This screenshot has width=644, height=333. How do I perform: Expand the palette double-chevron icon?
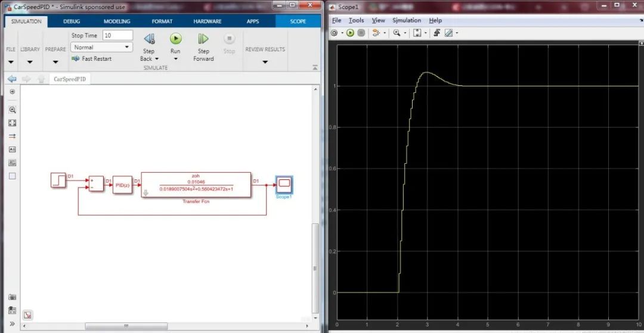13,323
